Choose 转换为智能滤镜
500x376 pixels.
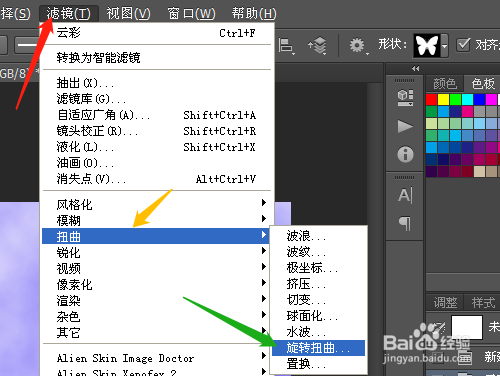[157, 58]
